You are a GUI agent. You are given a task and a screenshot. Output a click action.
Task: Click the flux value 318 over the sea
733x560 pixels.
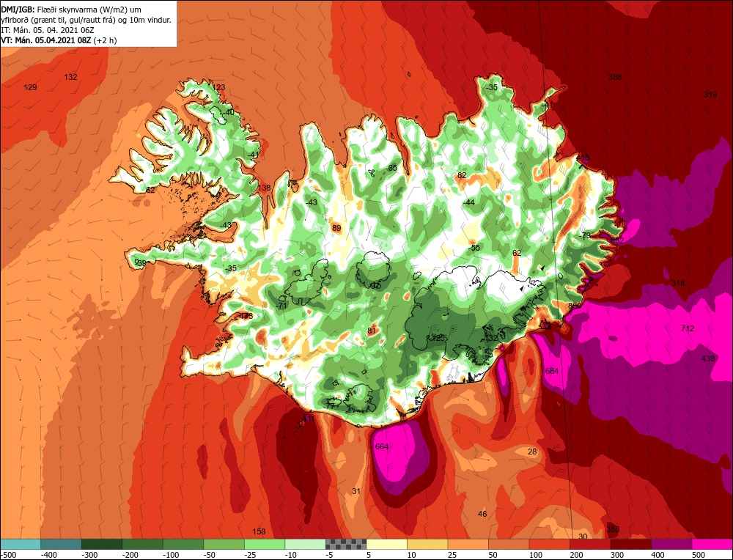pyautogui.click(x=678, y=283)
